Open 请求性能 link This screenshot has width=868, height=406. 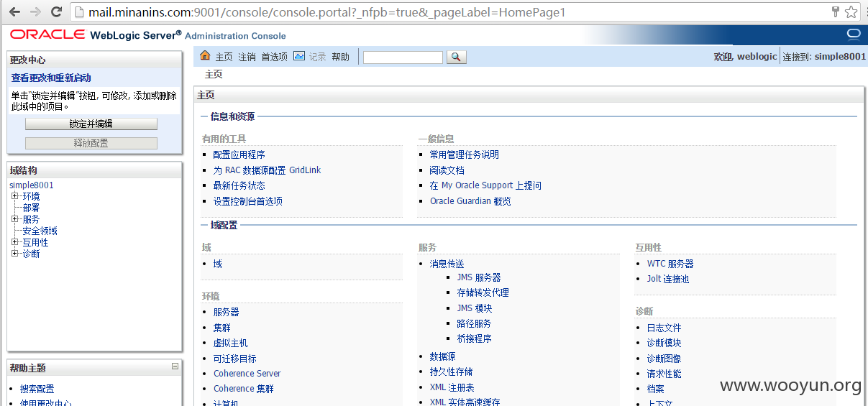(664, 374)
